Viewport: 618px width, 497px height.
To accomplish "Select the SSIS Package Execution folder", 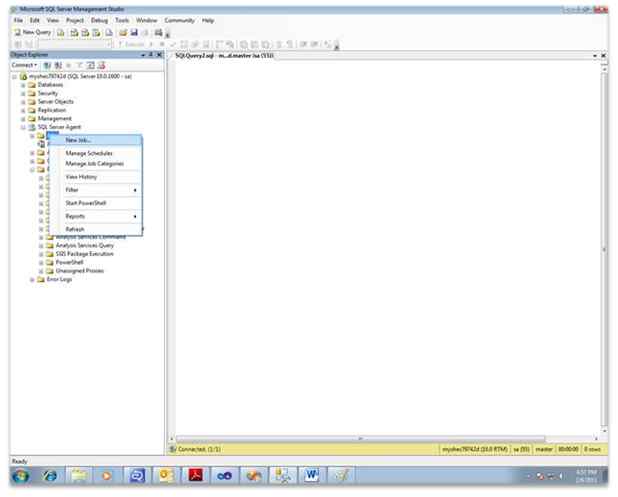I will (x=80, y=254).
